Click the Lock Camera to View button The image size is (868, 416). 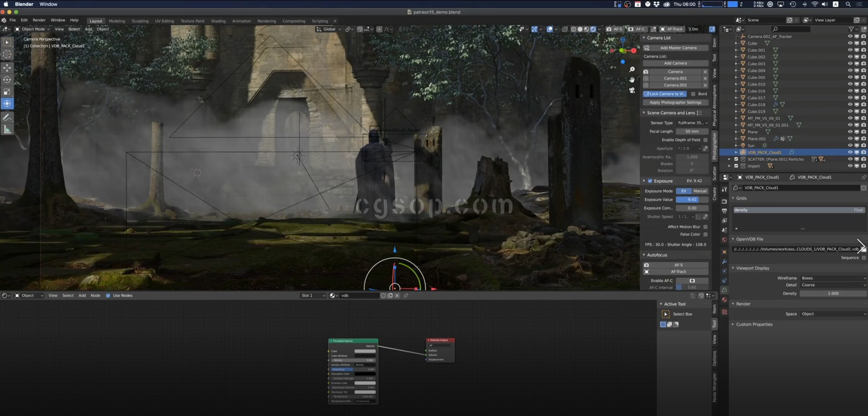coord(665,94)
